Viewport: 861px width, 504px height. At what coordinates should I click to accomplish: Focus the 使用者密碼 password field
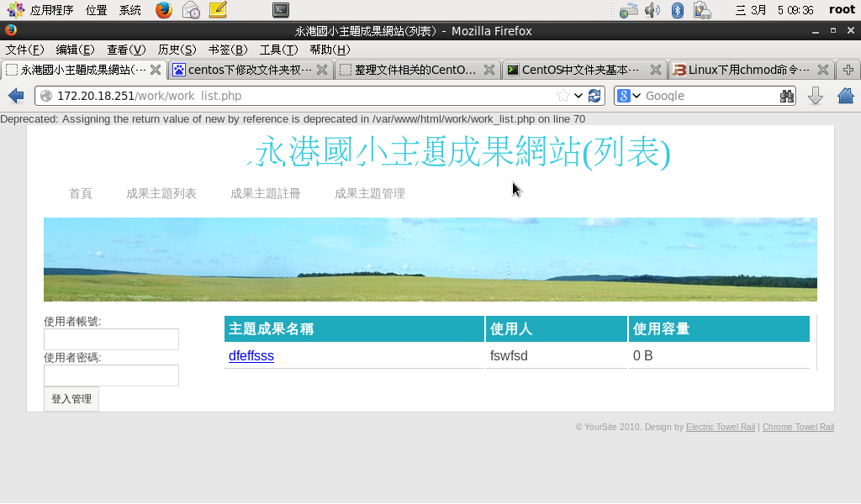point(111,375)
